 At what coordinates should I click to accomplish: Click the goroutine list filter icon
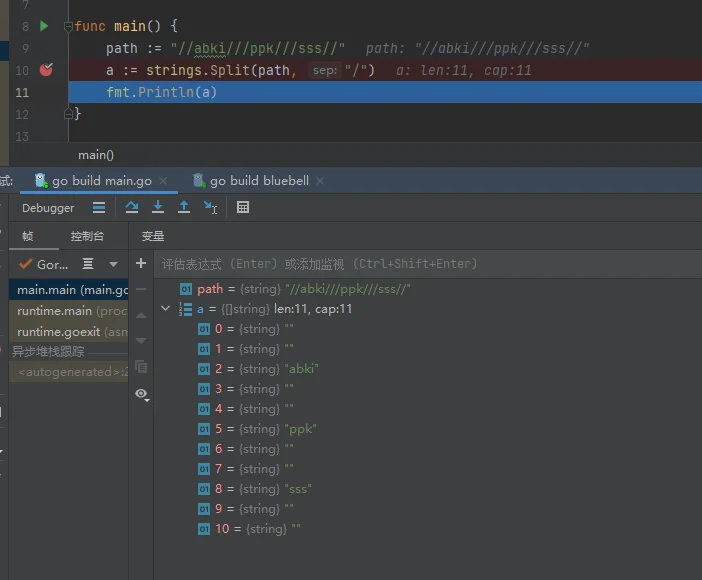(88, 264)
